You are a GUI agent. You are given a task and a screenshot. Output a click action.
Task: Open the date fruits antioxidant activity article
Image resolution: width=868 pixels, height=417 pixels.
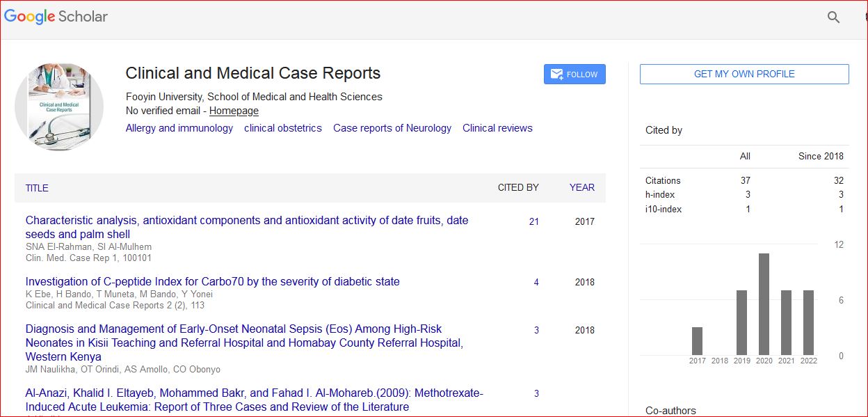[247, 221]
